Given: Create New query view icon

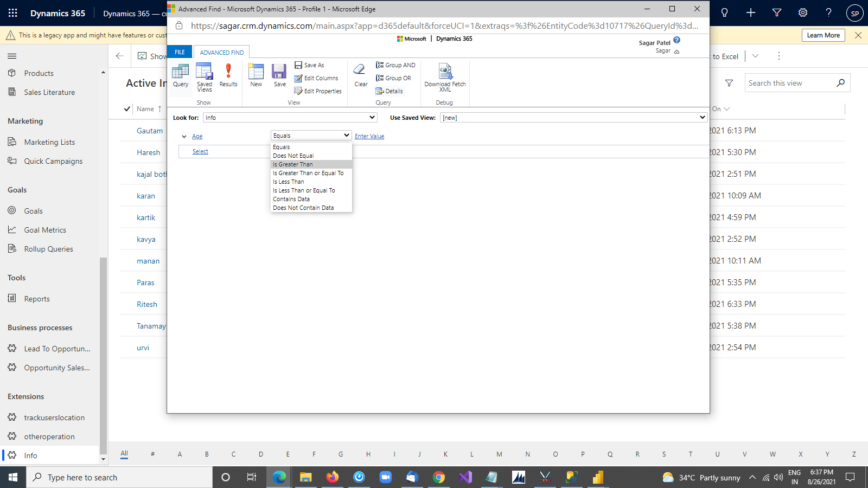Looking at the screenshot, I should point(256,75).
